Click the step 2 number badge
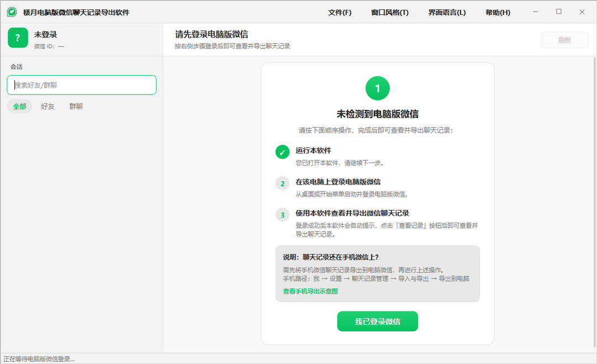The width and height of the screenshot is (597, 364). tap(282, 183)
